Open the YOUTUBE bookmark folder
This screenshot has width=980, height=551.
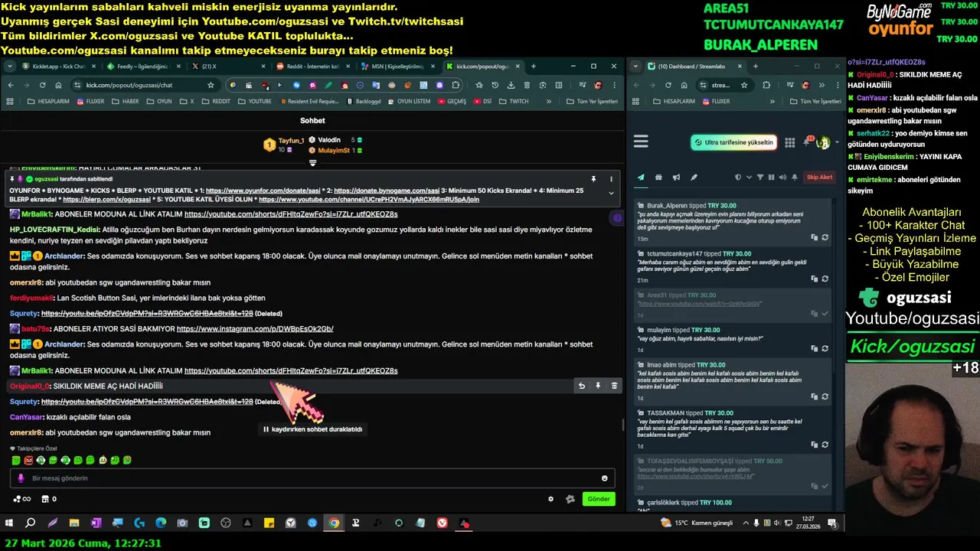click(253, 101)
